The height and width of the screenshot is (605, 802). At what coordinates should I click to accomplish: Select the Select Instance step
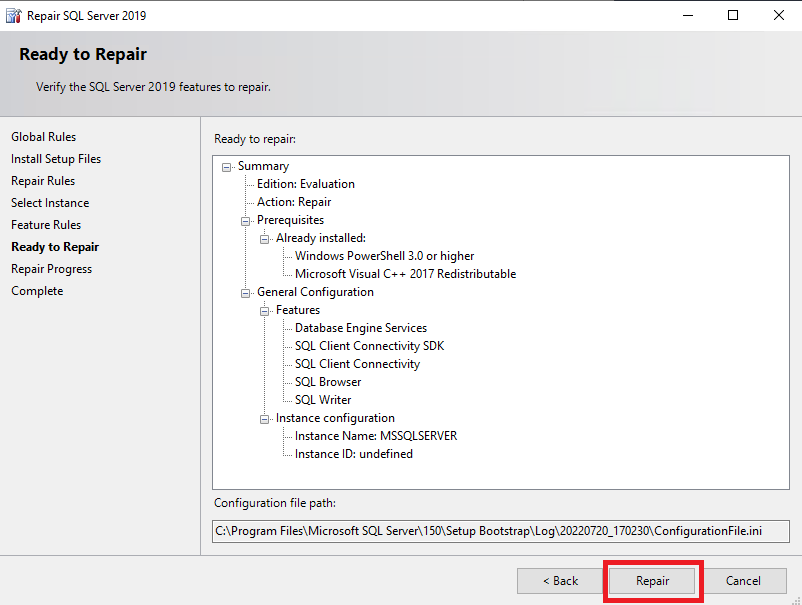[x=50, y=203]
